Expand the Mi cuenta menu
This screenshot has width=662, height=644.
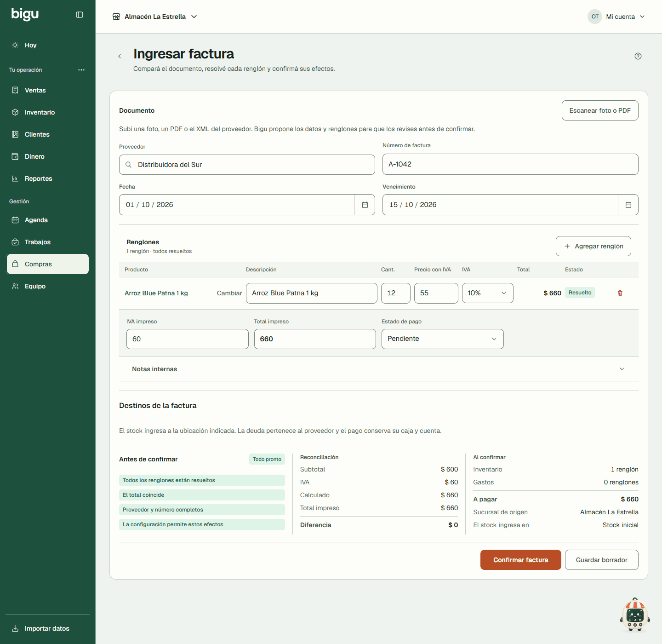pos(625,17)
